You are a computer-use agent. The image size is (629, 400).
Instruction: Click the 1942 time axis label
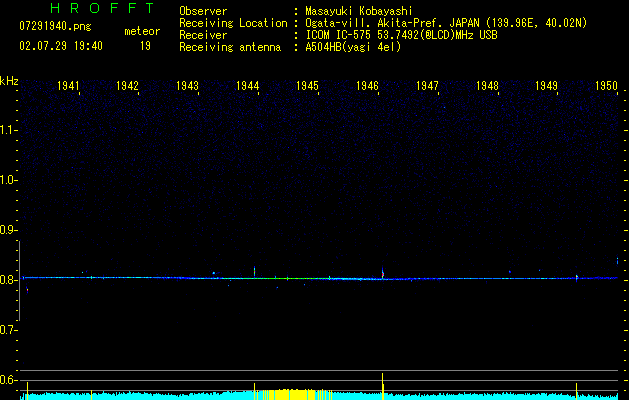pyautogui.click(x=127, y=85)
